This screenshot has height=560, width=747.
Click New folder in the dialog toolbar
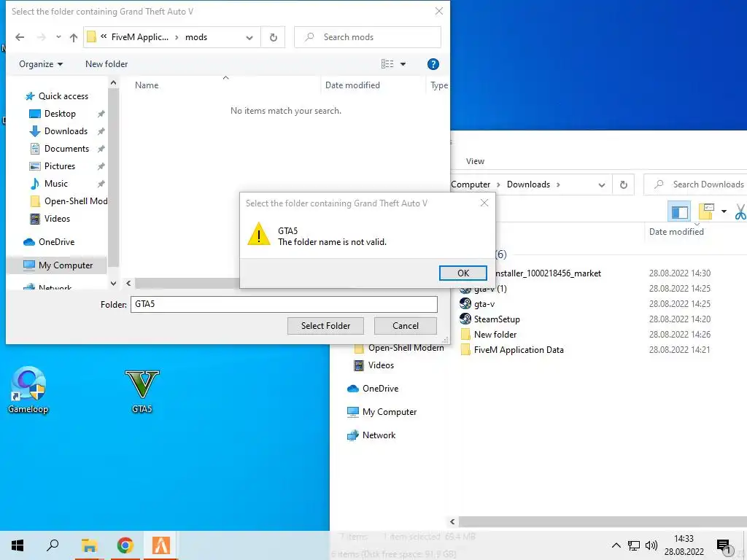tap(107, 64)
